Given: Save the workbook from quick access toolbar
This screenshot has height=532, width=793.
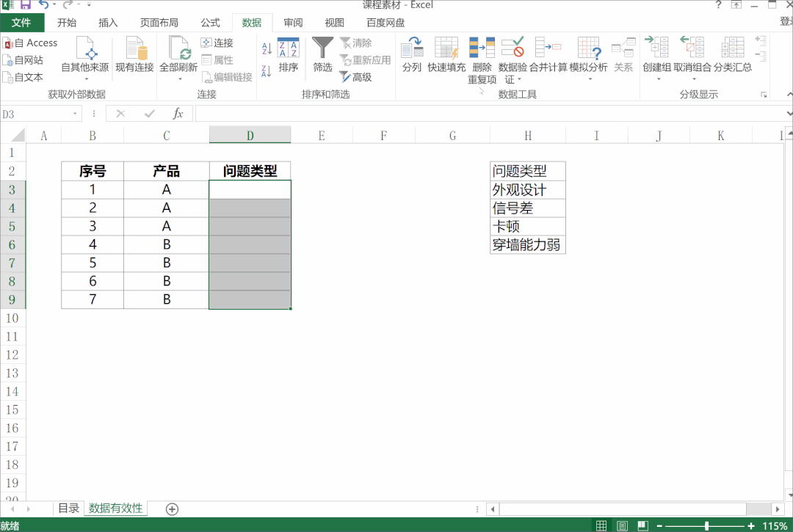Looking at the screenshot, I should coord(25,5).
